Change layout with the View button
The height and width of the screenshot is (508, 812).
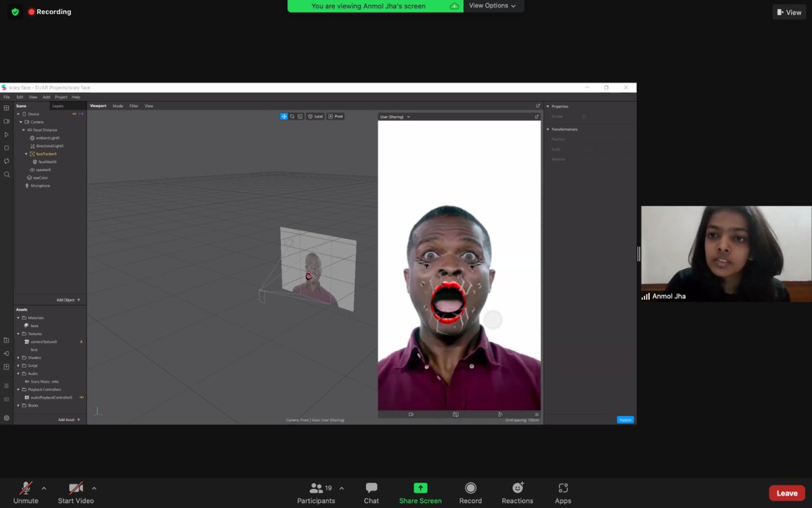790,12
